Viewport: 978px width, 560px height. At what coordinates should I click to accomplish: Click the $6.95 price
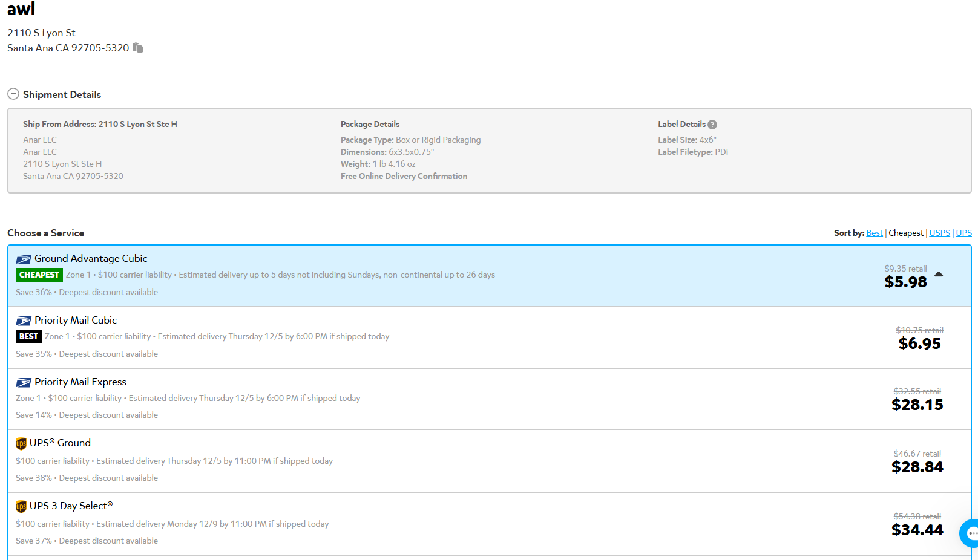click(x=919, y=344)
